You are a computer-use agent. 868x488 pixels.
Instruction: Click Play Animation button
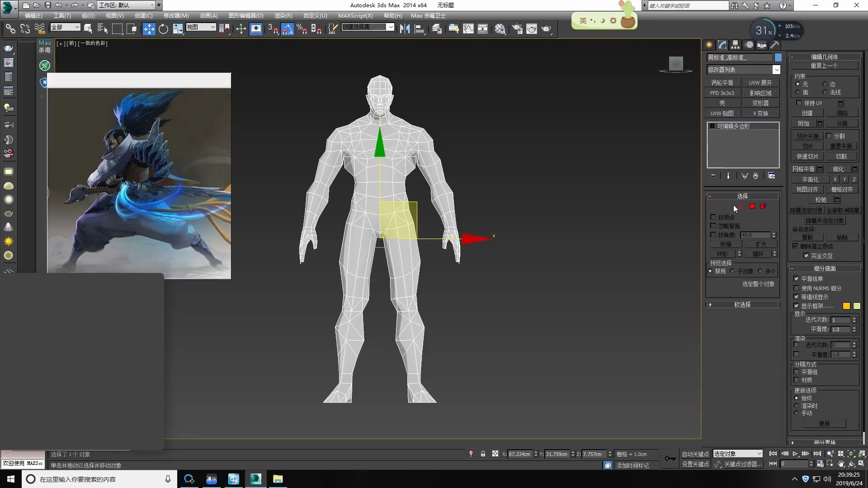pyautogui.click(x=795, y=454)
